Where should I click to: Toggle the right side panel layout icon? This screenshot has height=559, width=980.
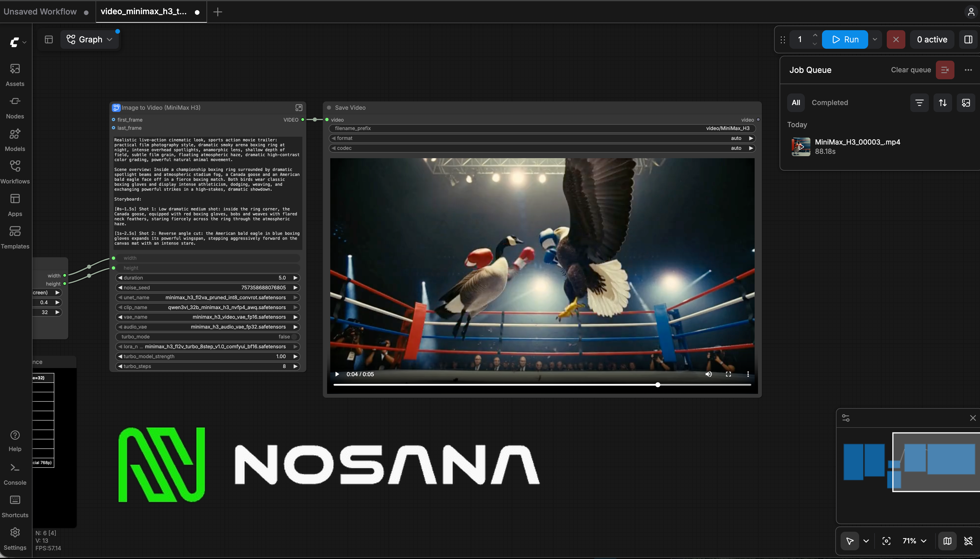tap(968, 39)
